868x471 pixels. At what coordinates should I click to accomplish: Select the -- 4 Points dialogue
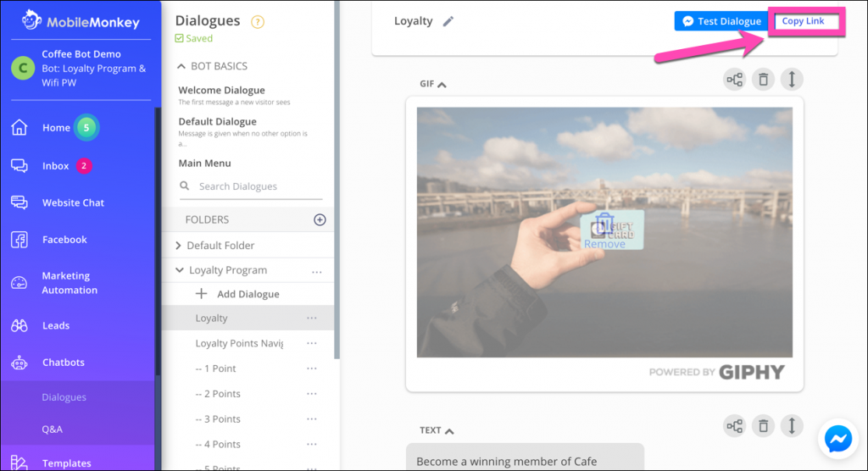[218, 444]
